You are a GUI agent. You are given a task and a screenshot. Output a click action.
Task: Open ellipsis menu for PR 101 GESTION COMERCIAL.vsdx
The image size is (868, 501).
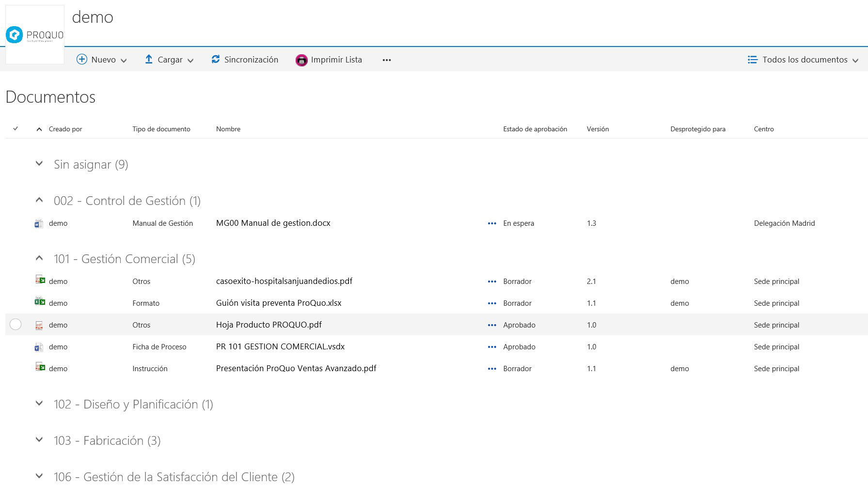492,347
